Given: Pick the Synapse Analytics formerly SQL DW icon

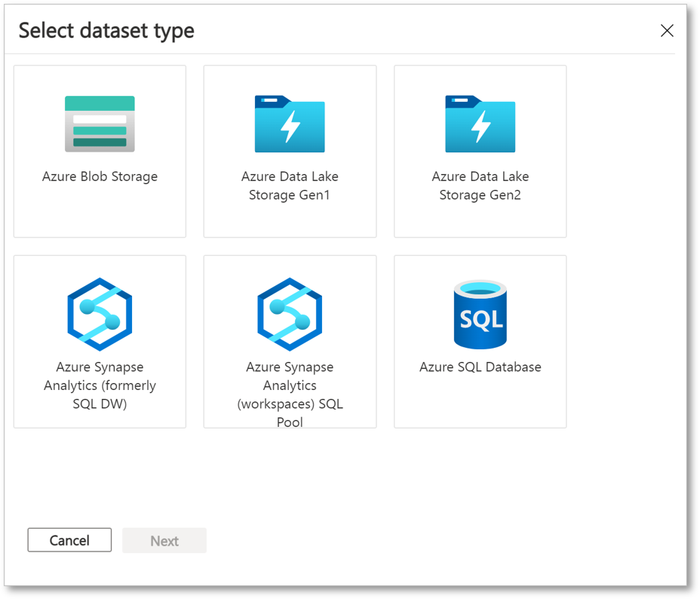Looking at the screenshot, I should click(100, 314).
